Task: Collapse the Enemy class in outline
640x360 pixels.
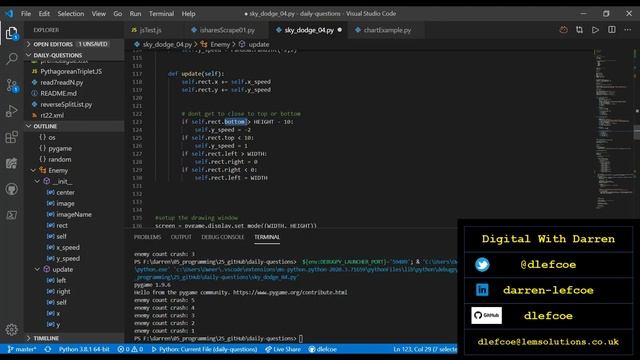Action: coord(33,170)
